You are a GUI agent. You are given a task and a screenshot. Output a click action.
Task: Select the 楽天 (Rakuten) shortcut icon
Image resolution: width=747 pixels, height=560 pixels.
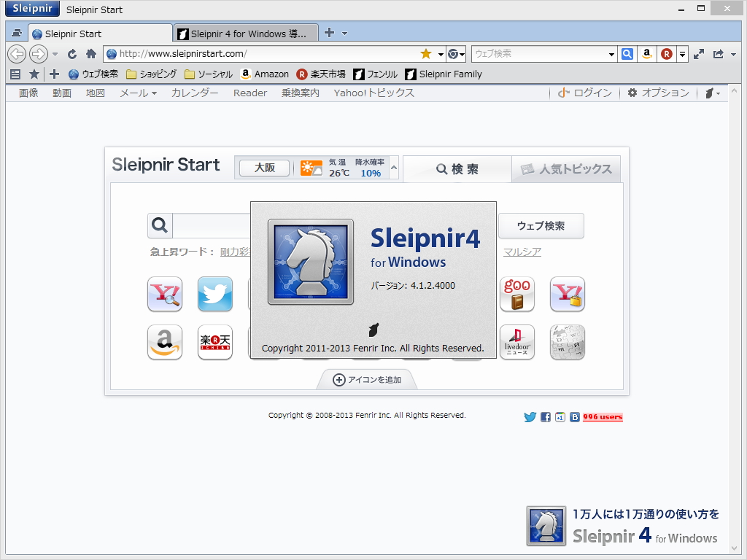pos(214,343)
